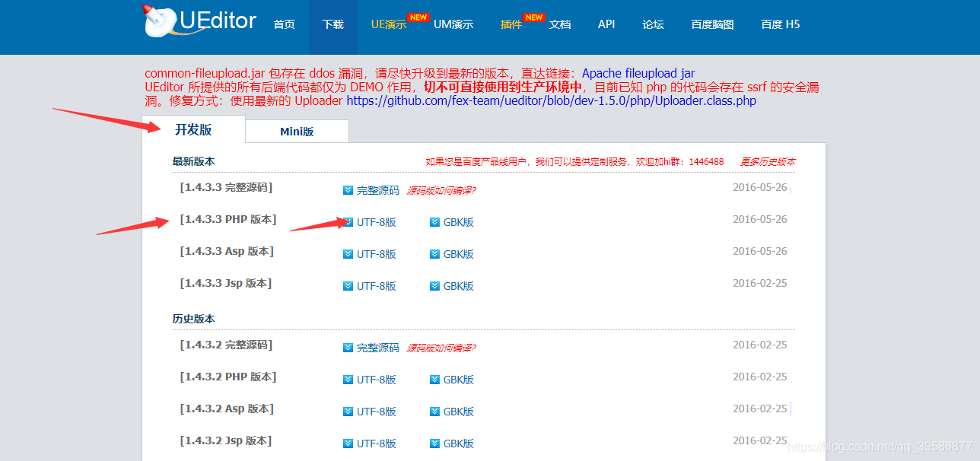Open the API page from the navigation bar
Screen dimensions: 980x461
click(x=606, y=24)
